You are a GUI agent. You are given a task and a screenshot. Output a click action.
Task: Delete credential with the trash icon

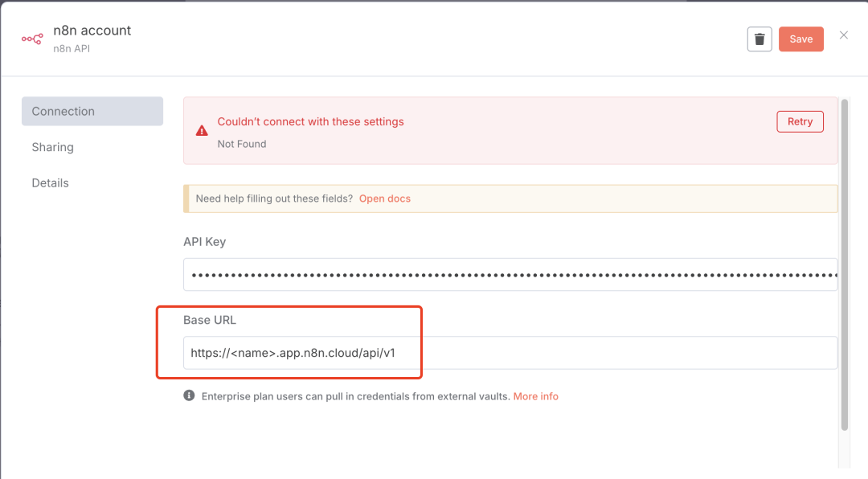[x=759, y=39]
